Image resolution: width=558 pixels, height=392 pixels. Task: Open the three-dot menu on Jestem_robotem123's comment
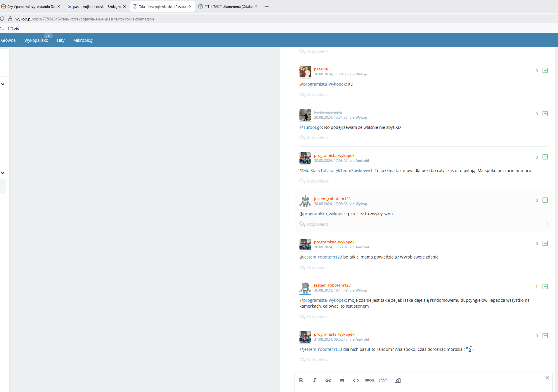click(547, 224)
